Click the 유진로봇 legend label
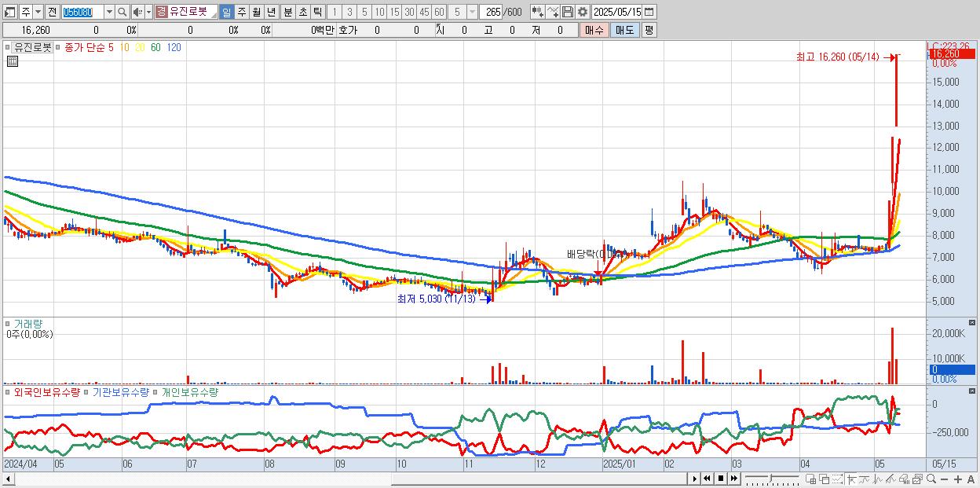The width and height of the screenshot is (980, 488). click(x=32, y=47)
